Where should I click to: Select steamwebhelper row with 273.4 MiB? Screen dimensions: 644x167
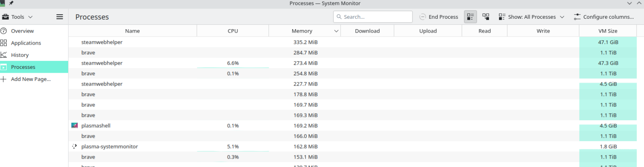(352, 63)
